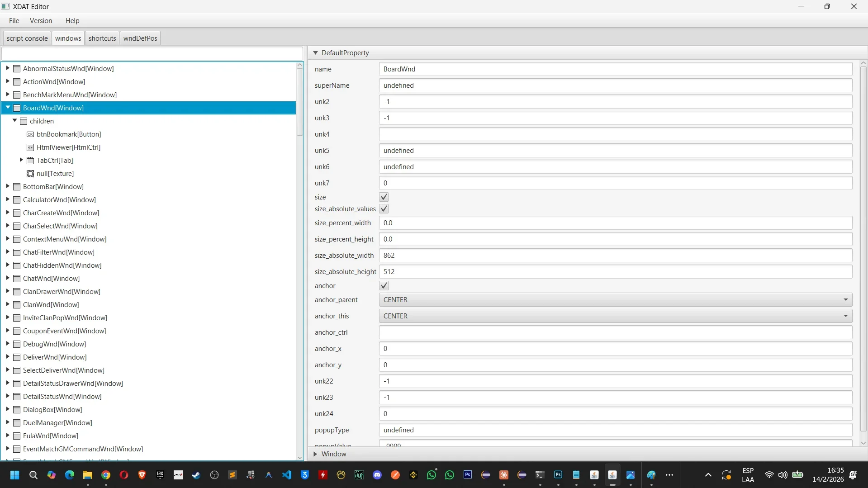868x488 pixels.
Task: Open Epic Games launcher in taskbar
Action: (160, 475)
